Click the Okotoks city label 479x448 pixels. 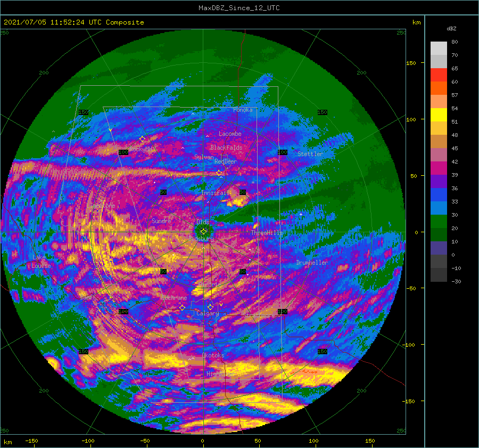click(213, 355)
